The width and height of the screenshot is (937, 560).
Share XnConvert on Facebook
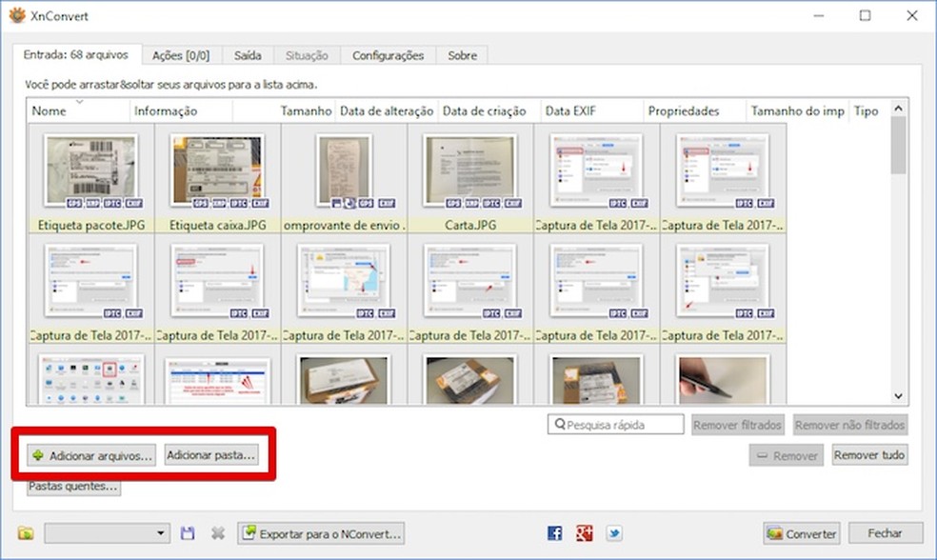(554, 533)
